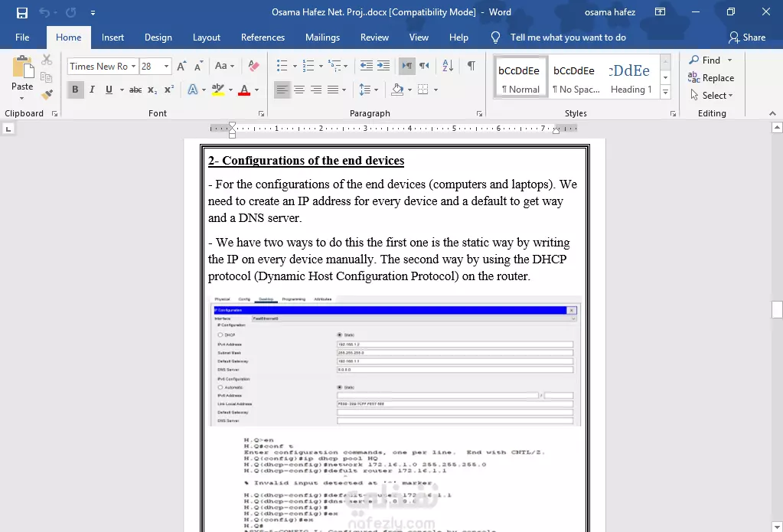This screenshot has width=783, height=532.
Task: Open the Borders dropdown arrow
Action: 436,90
